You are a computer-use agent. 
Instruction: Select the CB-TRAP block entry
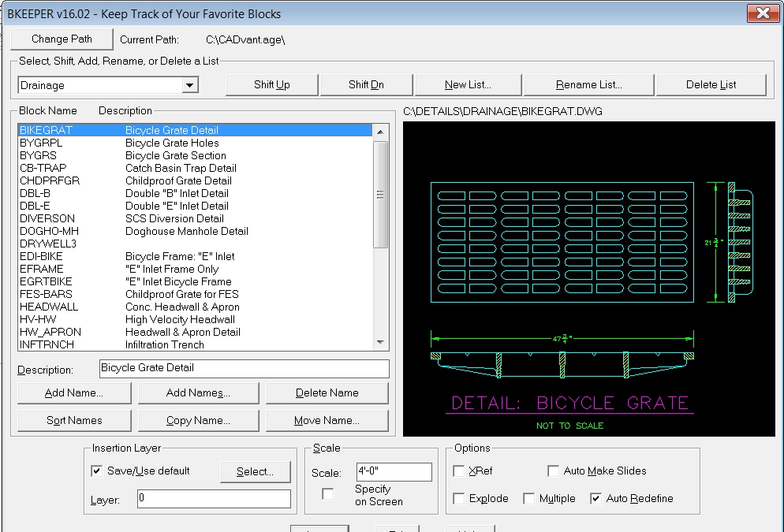[x=43, y=168]
